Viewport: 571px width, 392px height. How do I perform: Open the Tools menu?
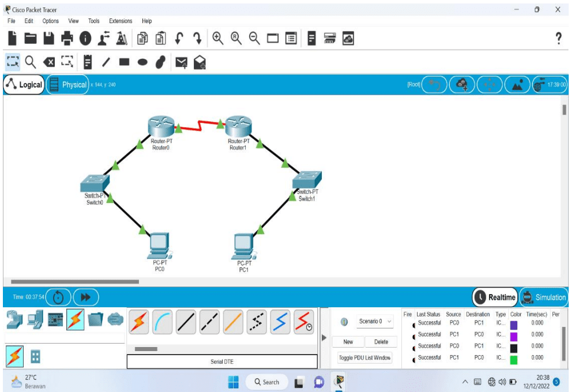click(93, 21)
